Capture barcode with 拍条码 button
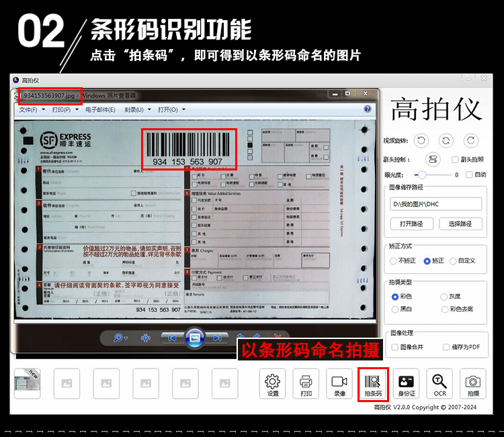 point(373,385)
